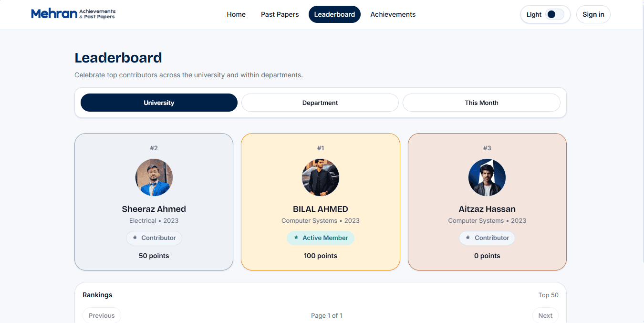Click the BILAL AHMED name

point(321,209)
